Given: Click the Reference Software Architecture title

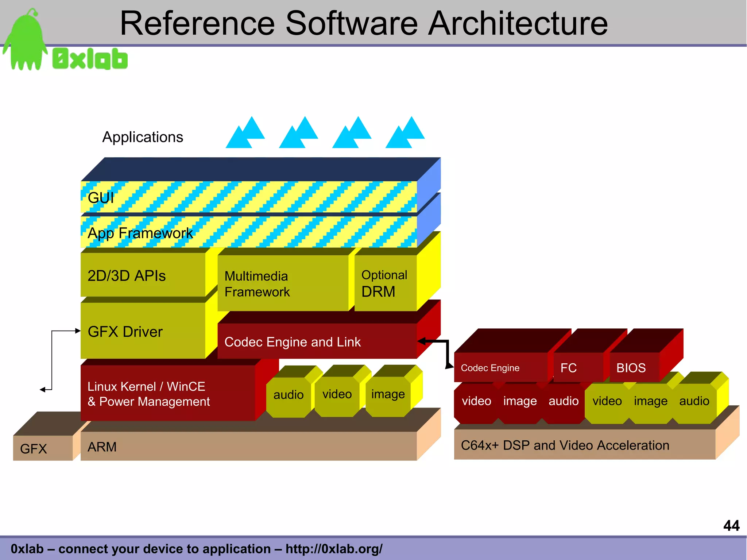Looking at the screenshot, I should (364, 23).
